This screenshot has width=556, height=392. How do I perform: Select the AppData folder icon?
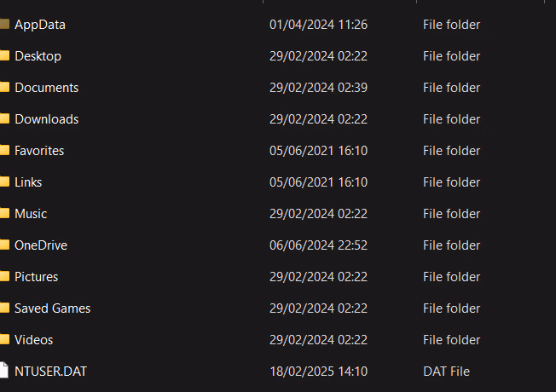[x=4, y=24]
